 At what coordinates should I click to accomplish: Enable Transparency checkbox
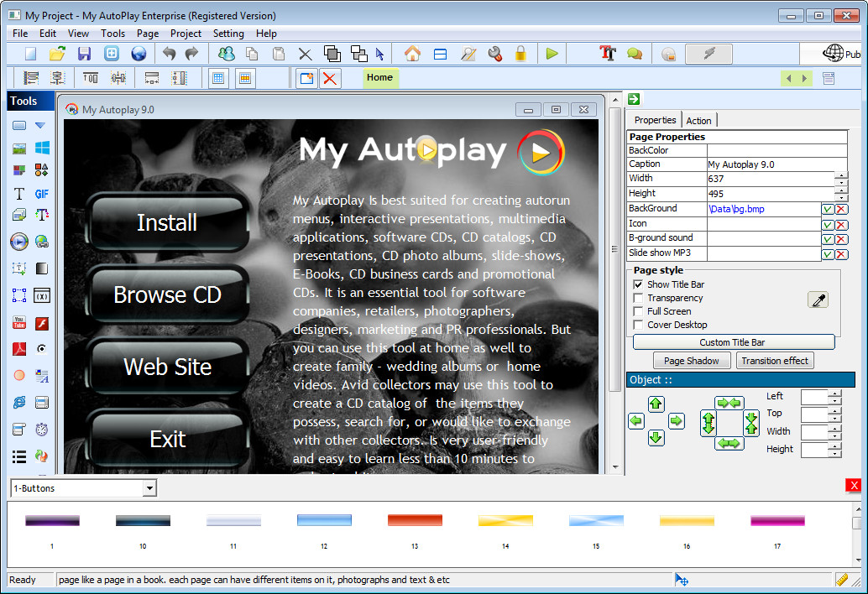pos(638,298)
